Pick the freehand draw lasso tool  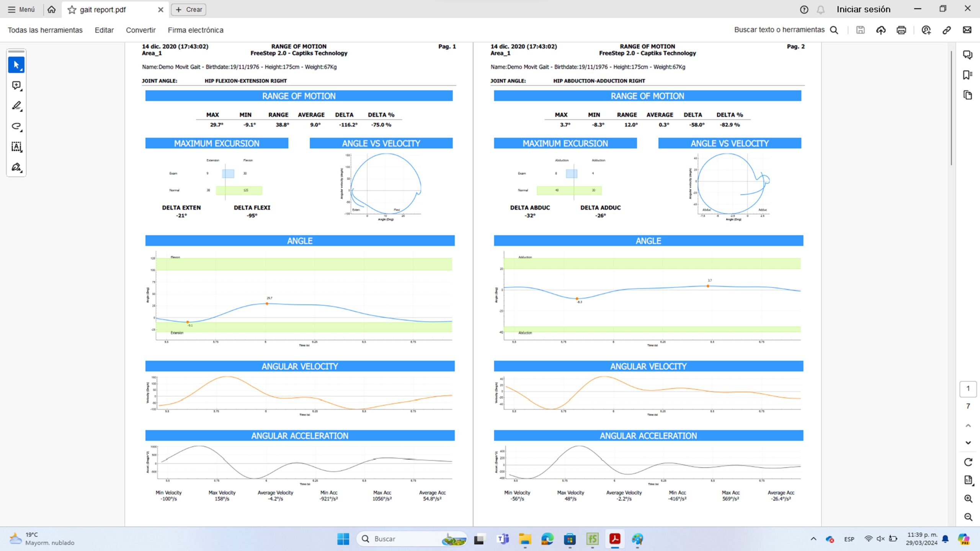pyautogui.click(x=16, y=126)
